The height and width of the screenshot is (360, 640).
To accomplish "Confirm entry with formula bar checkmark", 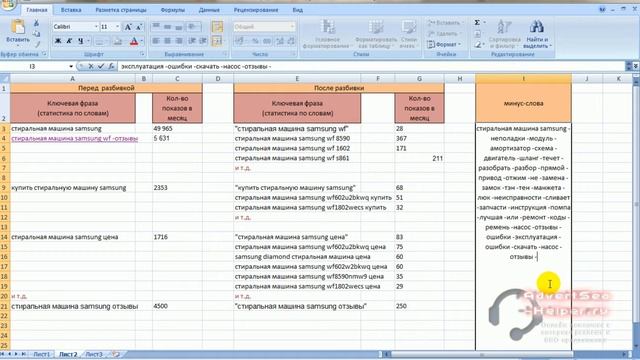I will coord(101,66).
